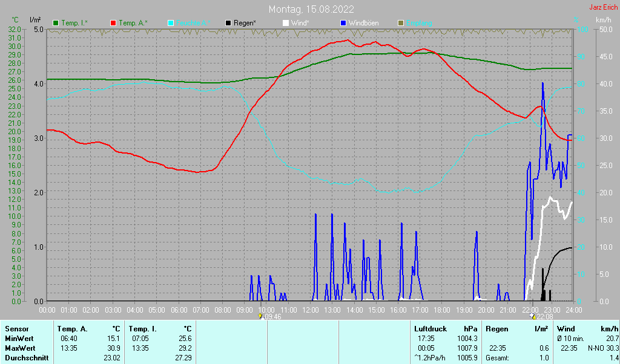The width and height of the screenshot is (620, 364).
Task: Select the 'Feuchte A.*' legend label
Action: 193,24
